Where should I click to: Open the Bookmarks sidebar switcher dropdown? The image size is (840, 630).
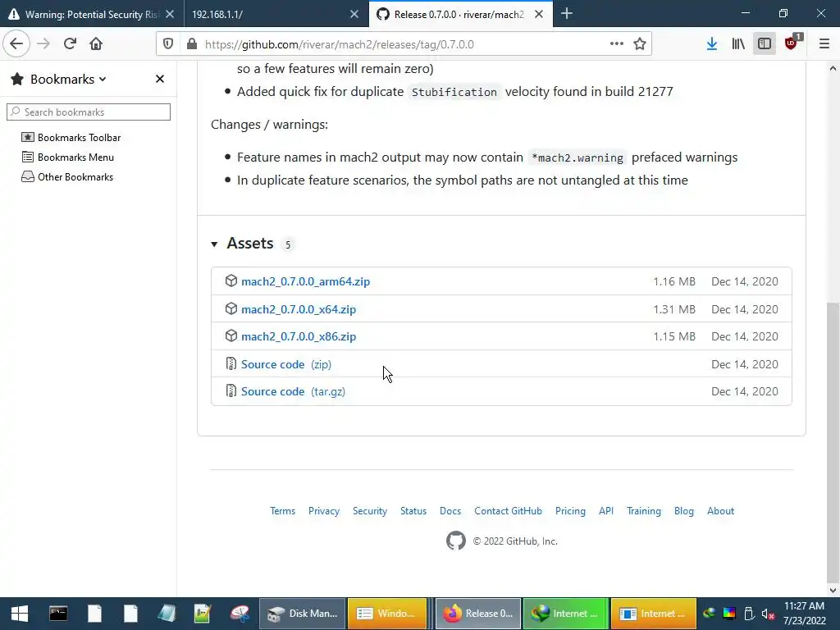(x=68, y=80)
